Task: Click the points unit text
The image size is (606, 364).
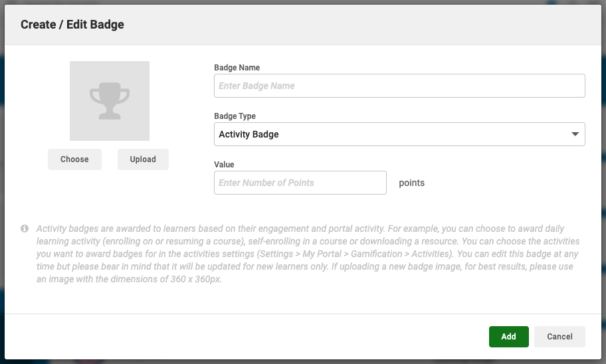Action: tap(411, 183)
